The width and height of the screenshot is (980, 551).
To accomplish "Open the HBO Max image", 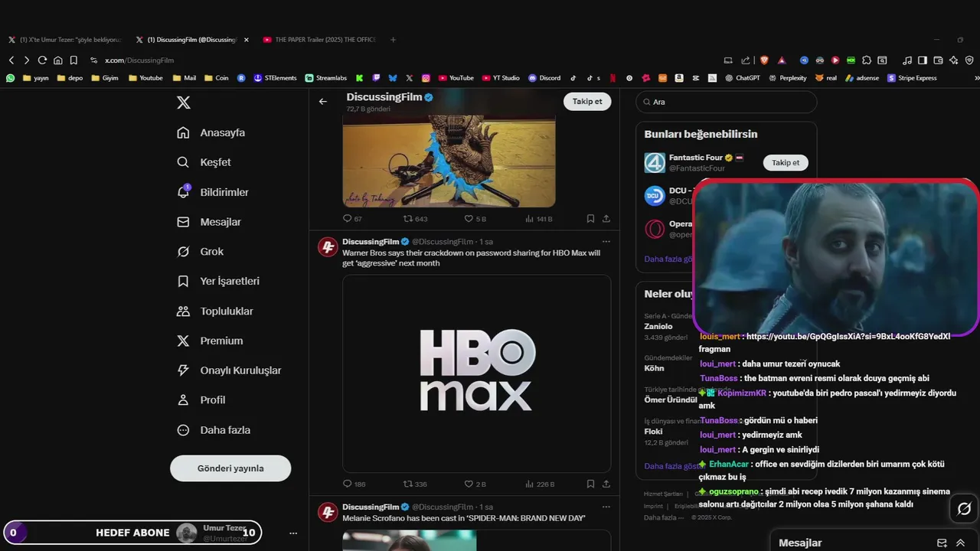I will tap(476, 373).
